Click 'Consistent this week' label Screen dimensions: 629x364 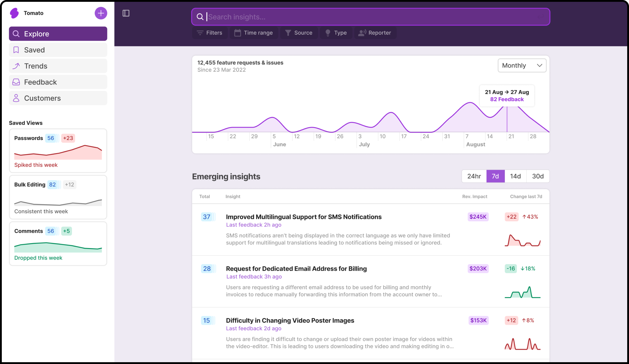click(41, 211)
